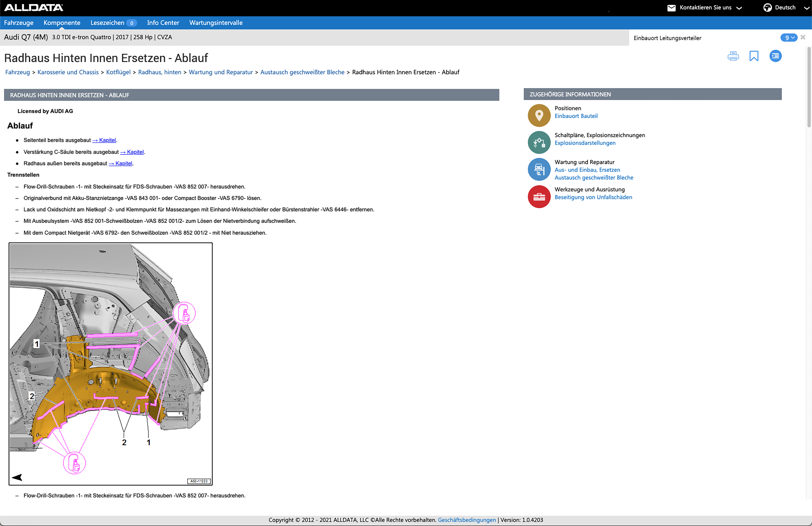Click 'Lack und Oxidschicht am Nietkopf' step

tap(199, 209)
